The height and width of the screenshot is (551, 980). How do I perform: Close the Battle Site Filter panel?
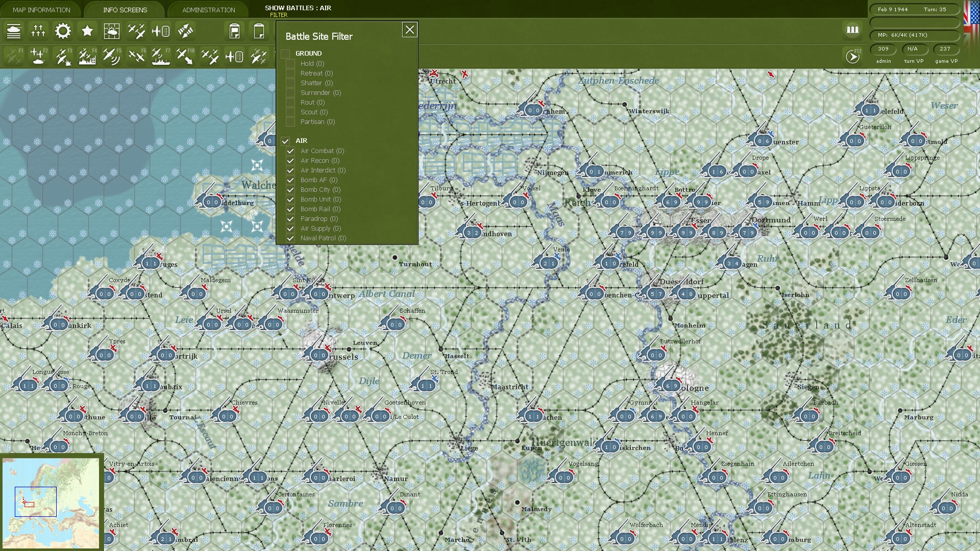pyautogui.click(x=409, y=30)
